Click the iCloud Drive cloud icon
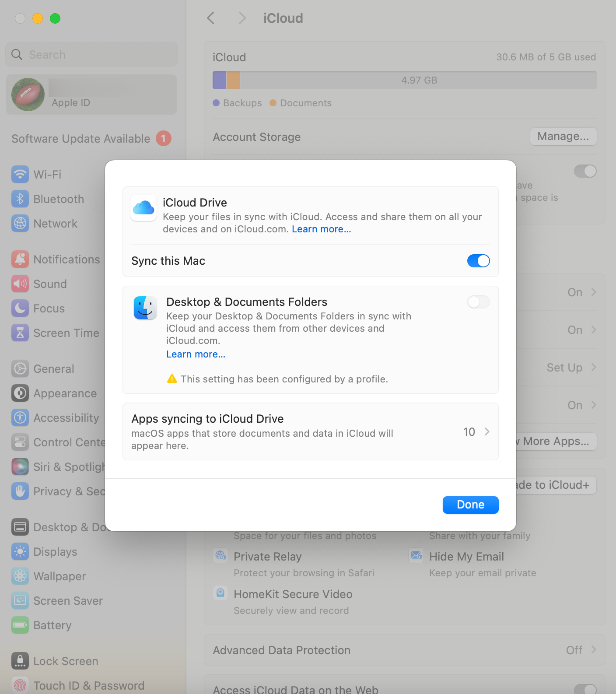This screenshot has height=694, width=616. tap(143, 208)
